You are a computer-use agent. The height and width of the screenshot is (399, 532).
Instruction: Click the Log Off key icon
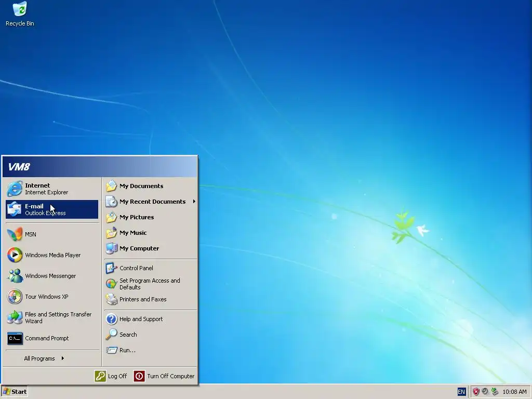100,376
